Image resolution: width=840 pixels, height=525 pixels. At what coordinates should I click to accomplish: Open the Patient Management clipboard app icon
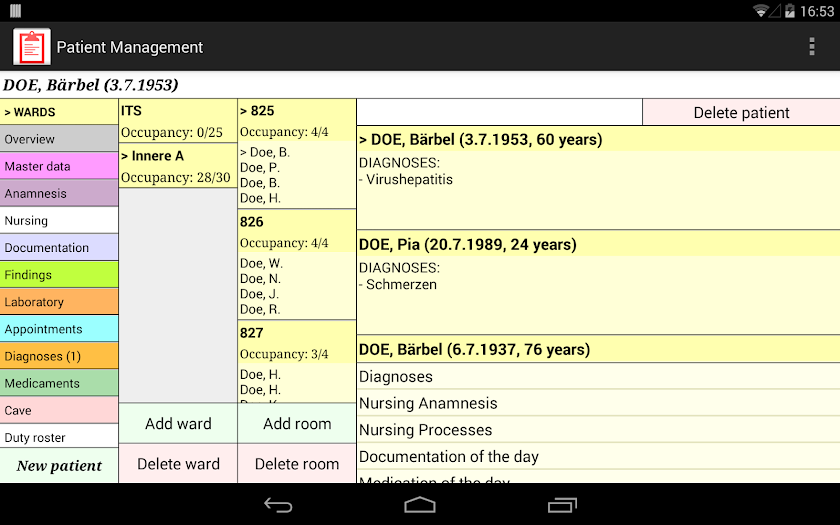[32, 47]
